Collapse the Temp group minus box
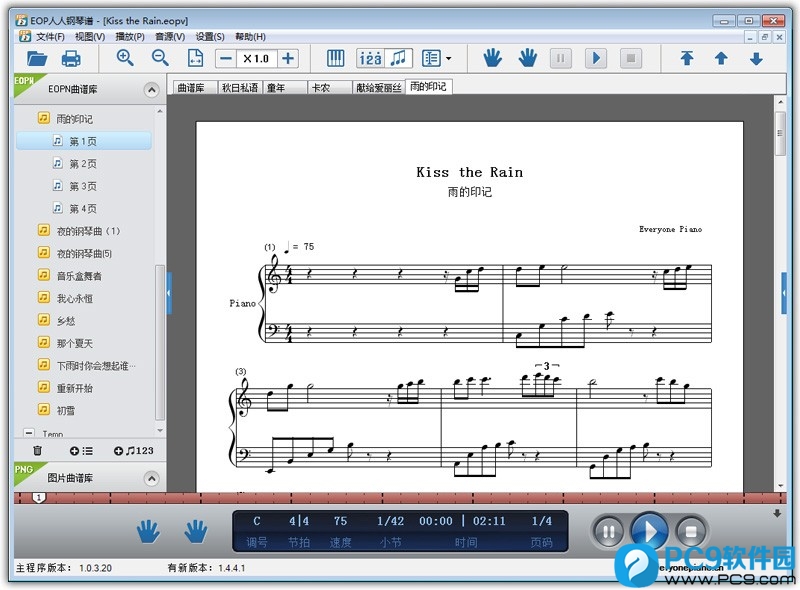 (x=29, y=433)
